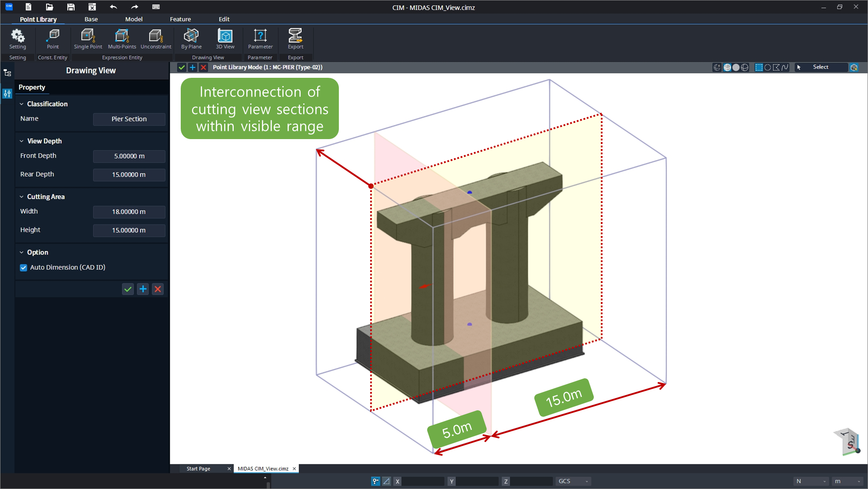The width and height of the screenshot is (868, 489).
Task: Switch to the Edit ribbon tab
Action: [x=224, y=19]
